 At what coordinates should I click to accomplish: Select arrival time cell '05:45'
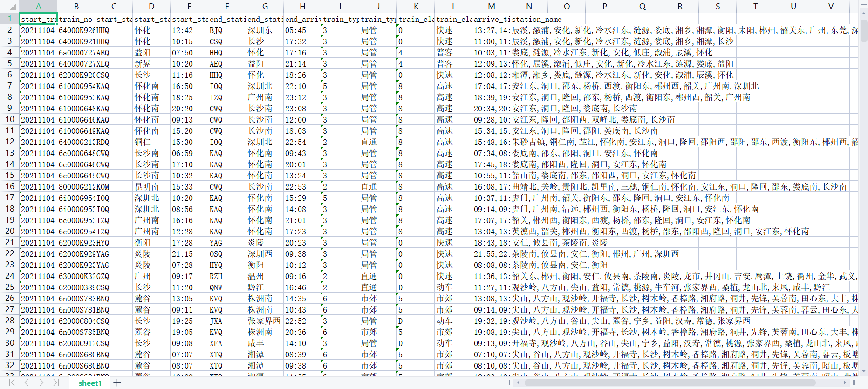point(302,30)
